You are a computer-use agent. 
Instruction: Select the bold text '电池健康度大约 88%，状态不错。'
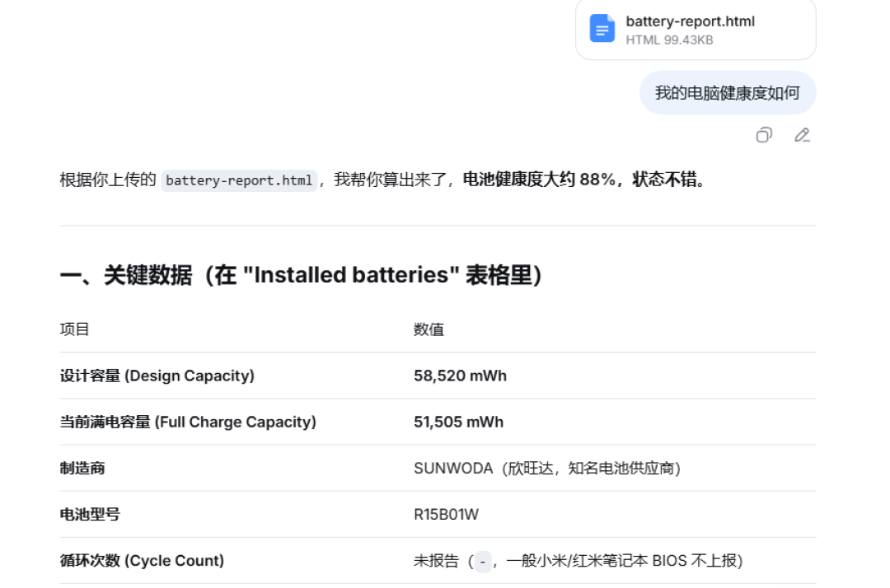click(x=584, y=180)
